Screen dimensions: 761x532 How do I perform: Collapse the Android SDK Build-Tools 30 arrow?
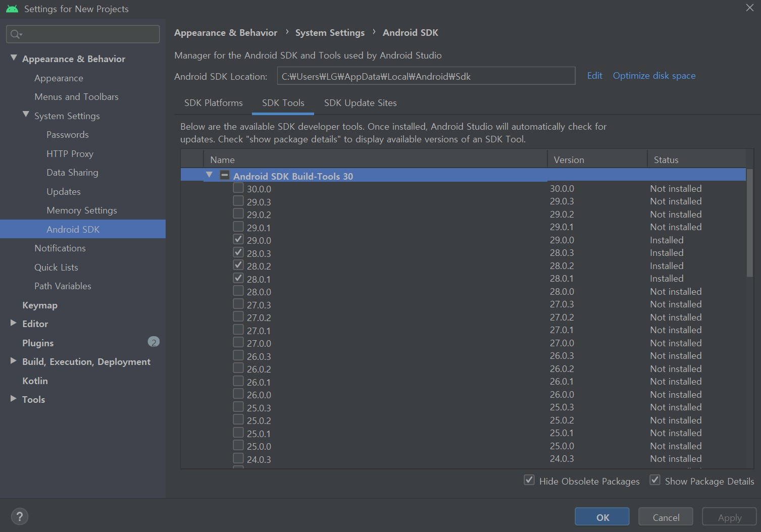click(209, 175)
